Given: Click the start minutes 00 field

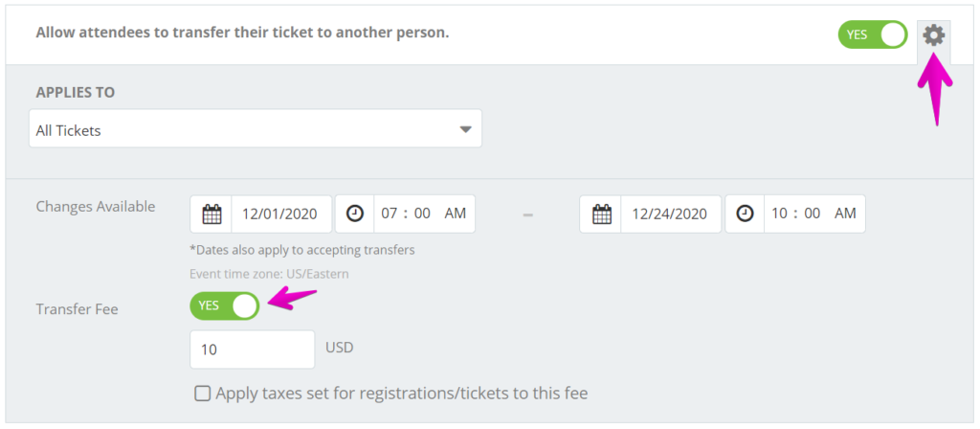Looking at the screenshot, I should [422, 214].
